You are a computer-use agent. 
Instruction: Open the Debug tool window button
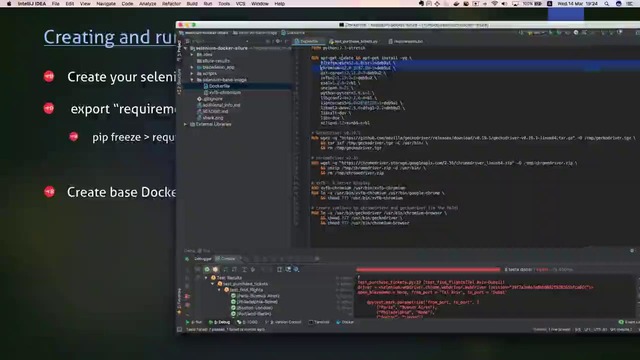(x=220, y=322)
